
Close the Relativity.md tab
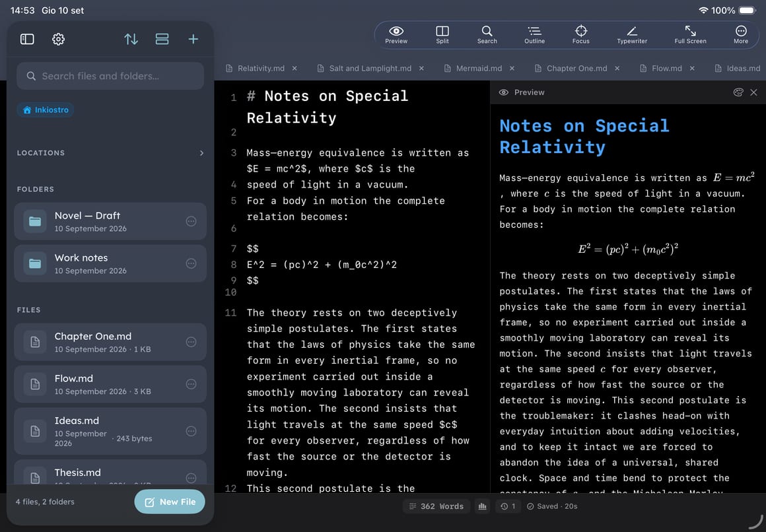click(x=295, y=69)
